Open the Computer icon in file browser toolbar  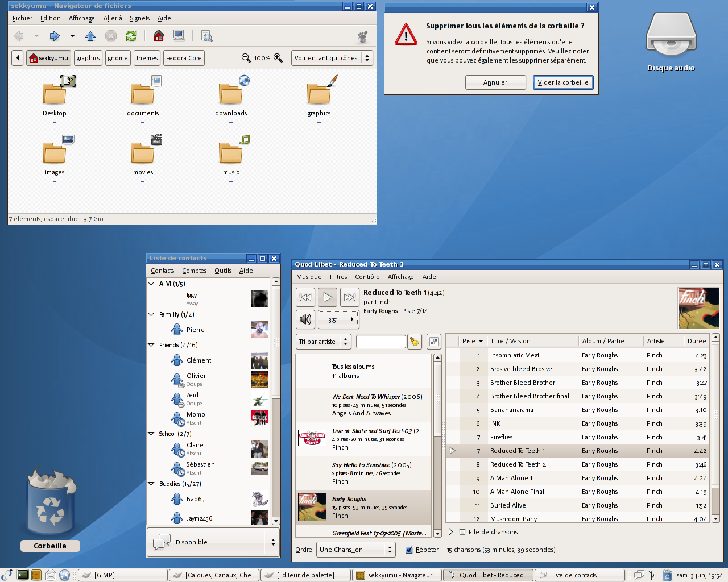pyautogui.click(x=179, y=36)
